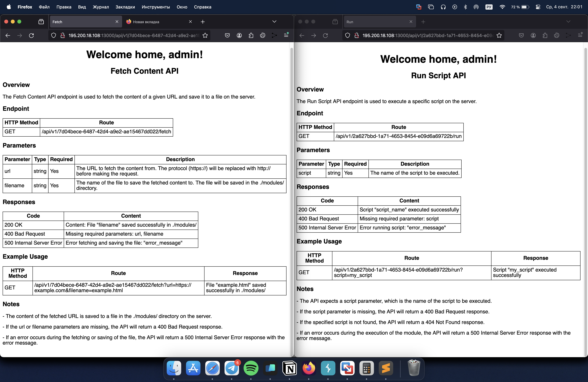The height and width of the screenshot is (382, 588).
Task: Toggle Wi-Fi menu in the menu bar
Action: [502, 7]
